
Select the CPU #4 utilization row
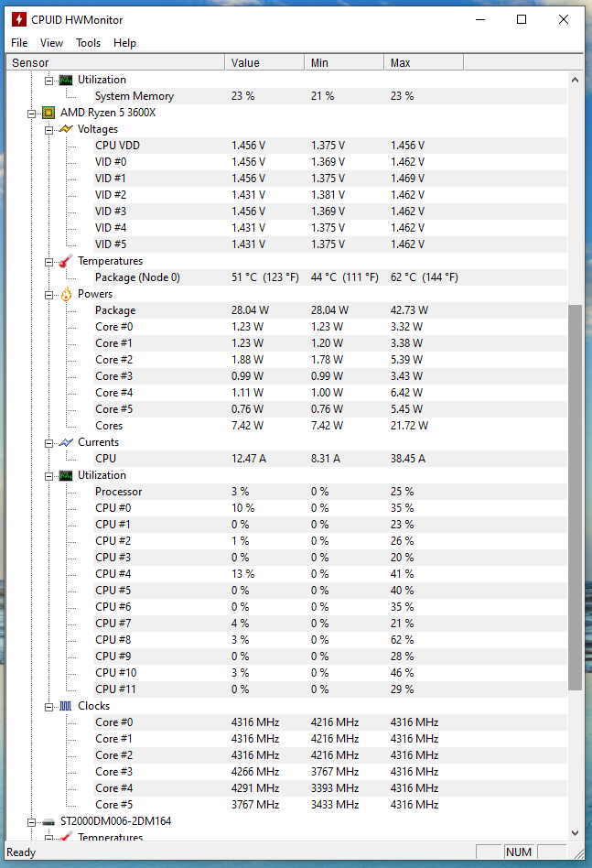[330, 574]
